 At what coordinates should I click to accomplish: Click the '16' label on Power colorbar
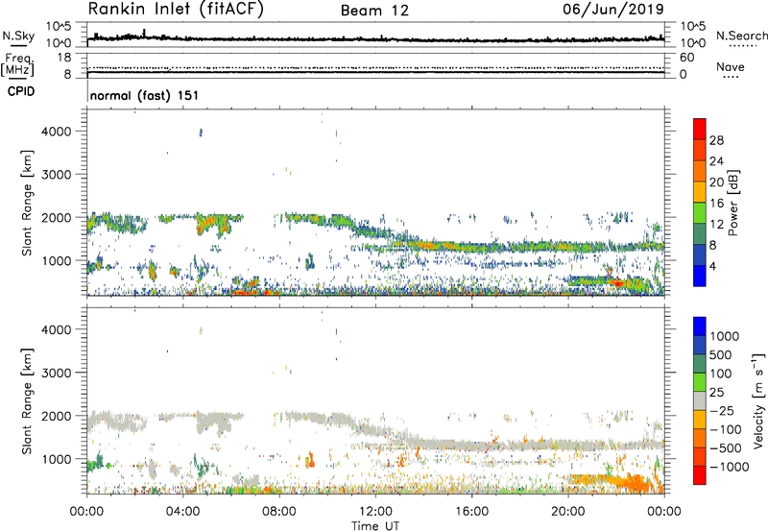tap(716, 204)
